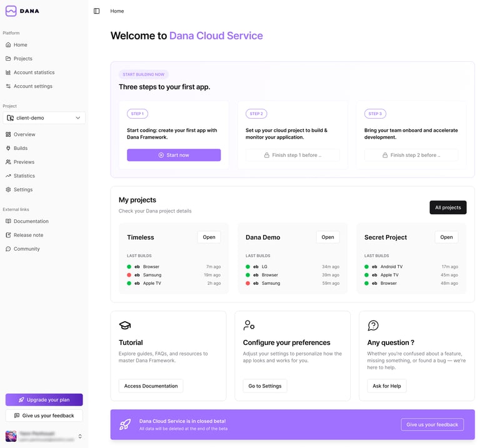
Task: Click the Configure preferences user-gear icon
Action: [249, 326]
